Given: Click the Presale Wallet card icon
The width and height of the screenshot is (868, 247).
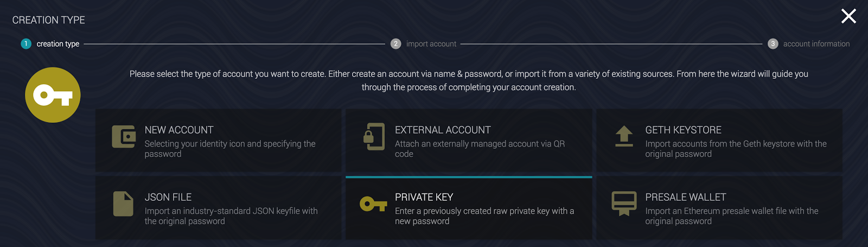Looking at the screenshot, I should (x=624, y=204).
